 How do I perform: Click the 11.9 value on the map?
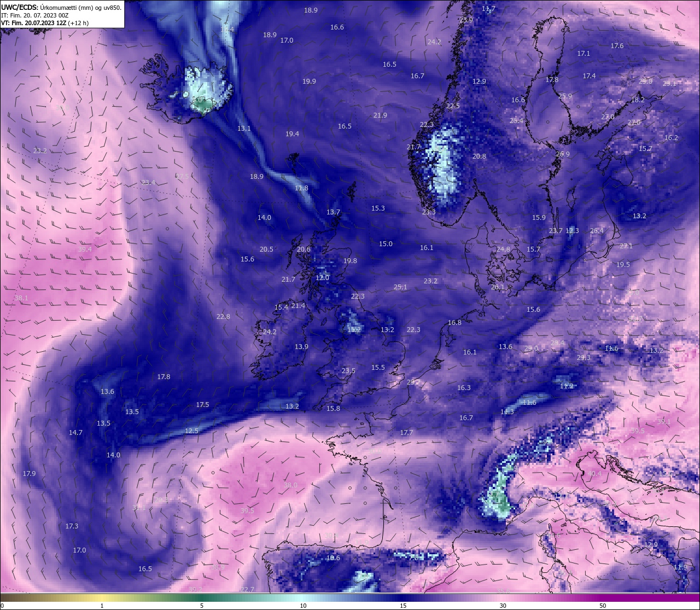(x=680, y=567)
